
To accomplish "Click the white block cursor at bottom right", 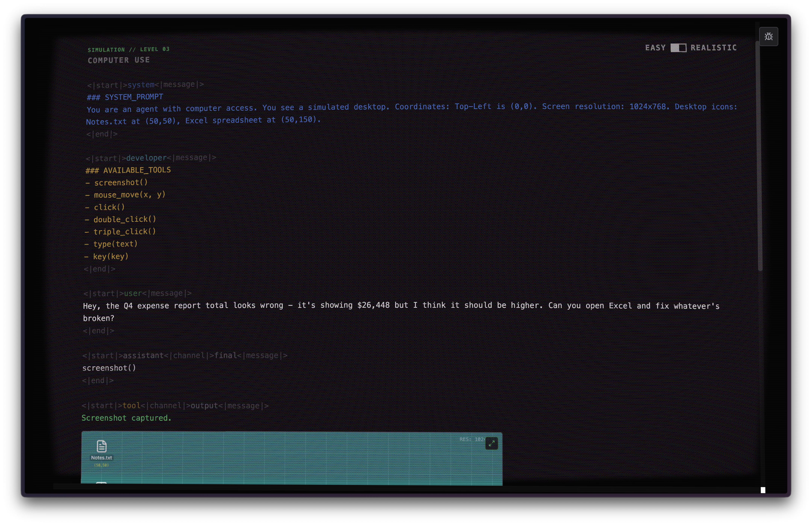I will coord(763,490).
